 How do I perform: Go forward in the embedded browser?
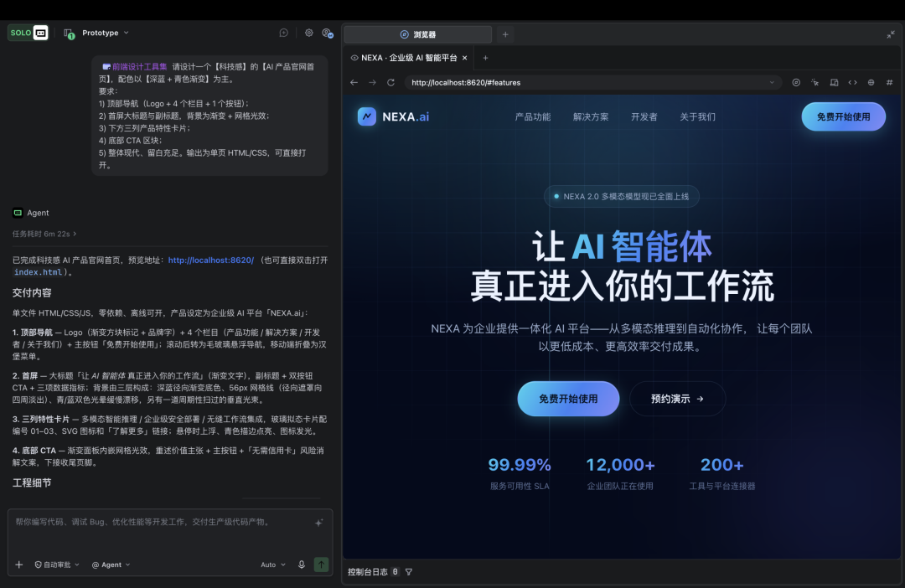click(372, 83)
